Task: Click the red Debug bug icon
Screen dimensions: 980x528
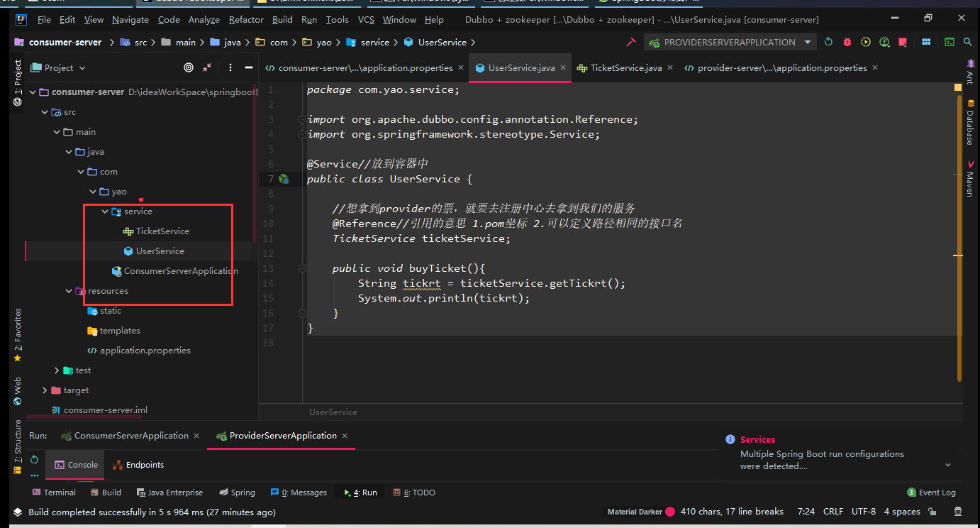Action: [x=847, y=43]
